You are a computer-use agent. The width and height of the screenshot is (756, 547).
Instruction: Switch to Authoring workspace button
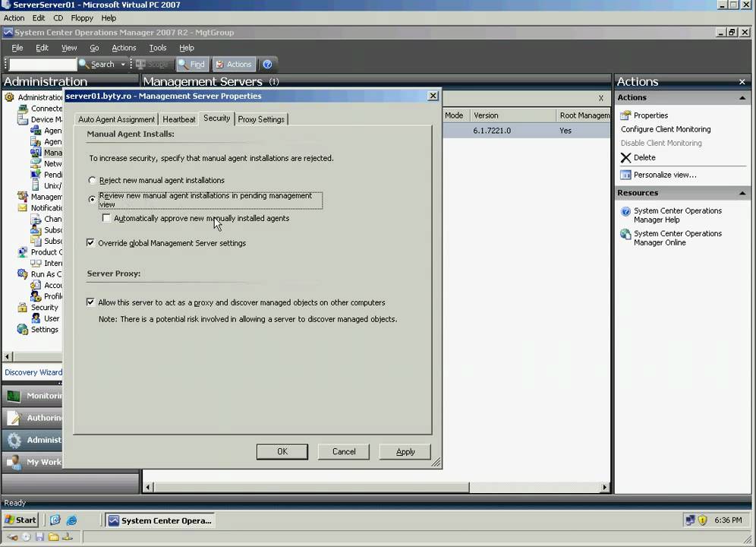click(x=33, y=418)
